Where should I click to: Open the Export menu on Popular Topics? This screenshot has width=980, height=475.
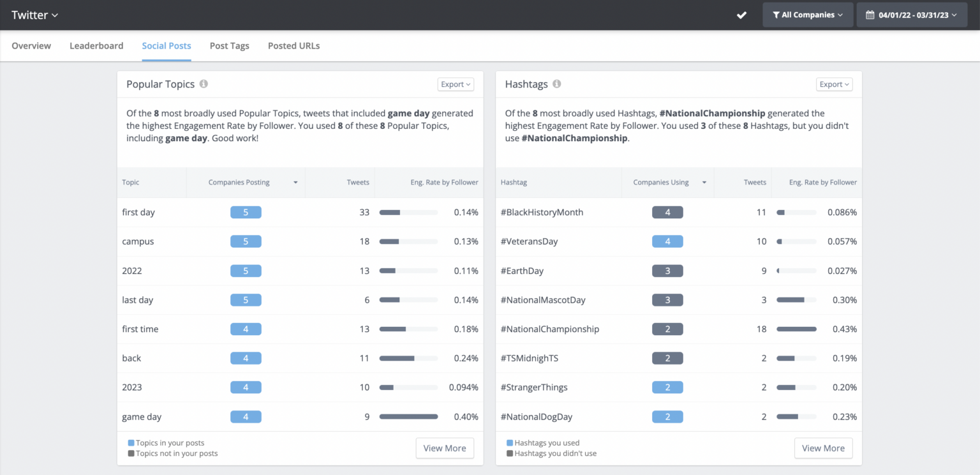(x=455, y=84)
